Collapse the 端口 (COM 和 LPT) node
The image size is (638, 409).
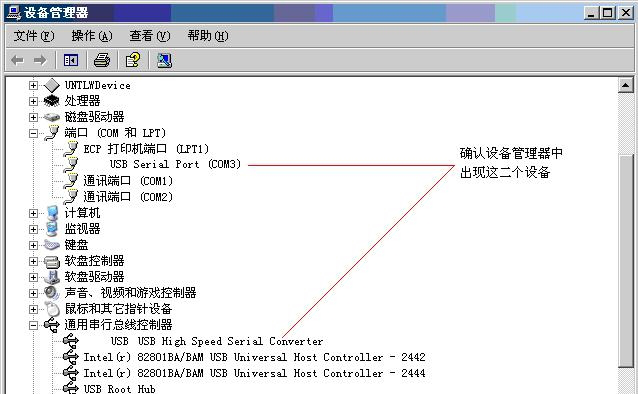click(x=33, y=133)
